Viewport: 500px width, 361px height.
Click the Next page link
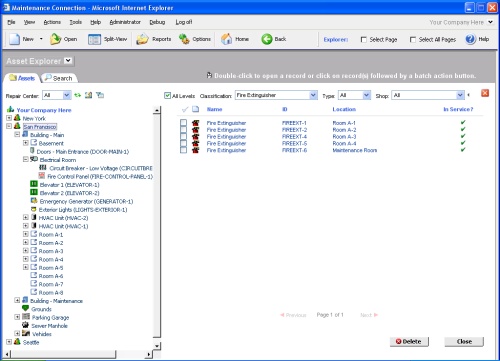click(x=369, y=315)
